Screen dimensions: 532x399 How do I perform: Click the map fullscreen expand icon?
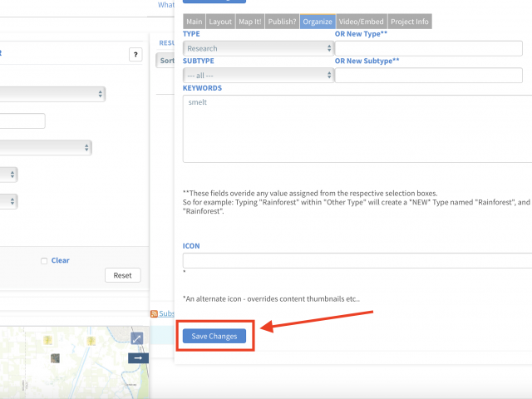pos(137,338)
